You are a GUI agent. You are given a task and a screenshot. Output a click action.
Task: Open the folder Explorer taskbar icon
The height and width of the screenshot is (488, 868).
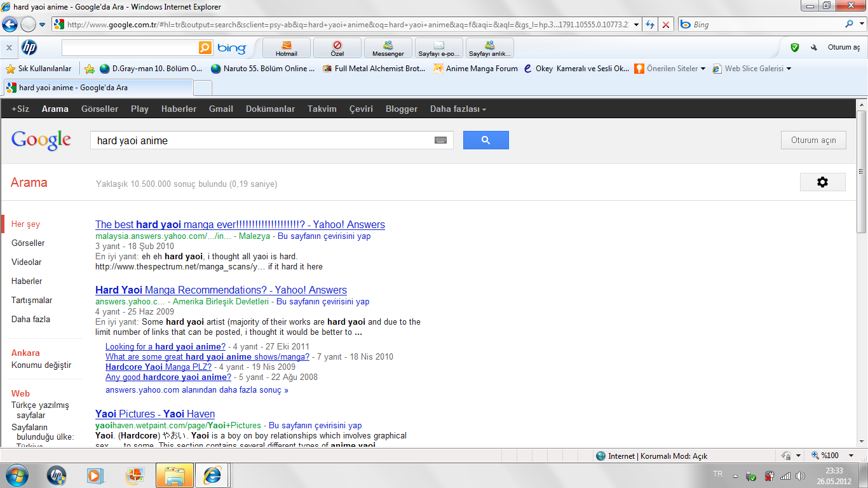(x=174, y=475)
